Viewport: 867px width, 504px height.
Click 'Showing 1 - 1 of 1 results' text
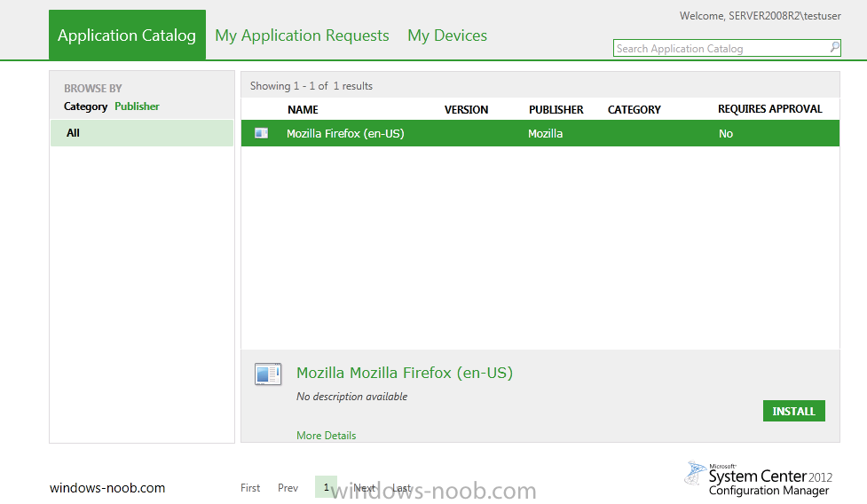click(x=311, y=86)
